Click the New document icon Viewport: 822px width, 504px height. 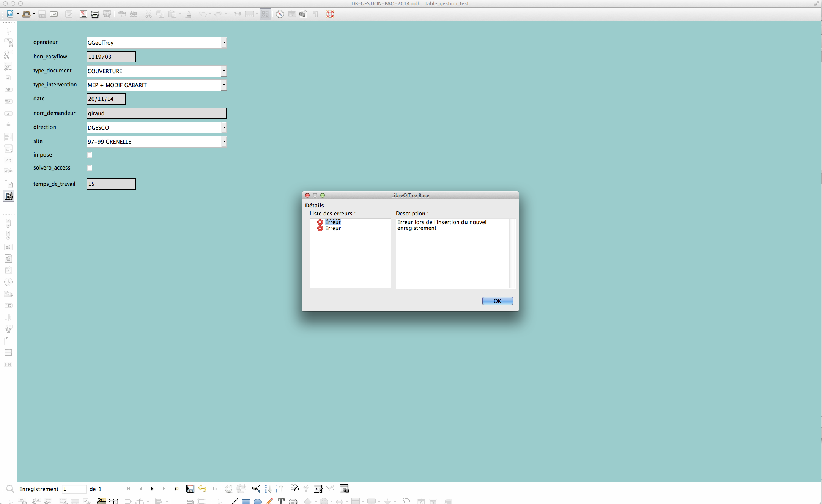pyautogui.click(x=10, y=14)
